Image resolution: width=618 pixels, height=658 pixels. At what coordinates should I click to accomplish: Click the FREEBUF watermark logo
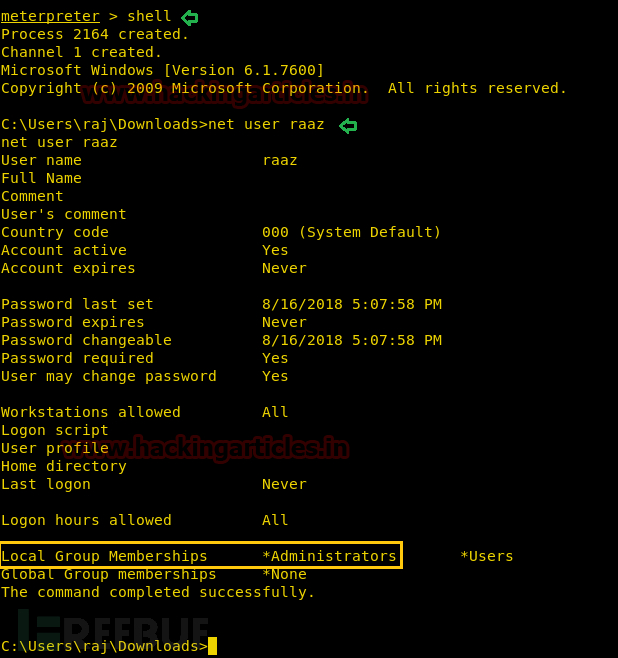tap(113, 627)
